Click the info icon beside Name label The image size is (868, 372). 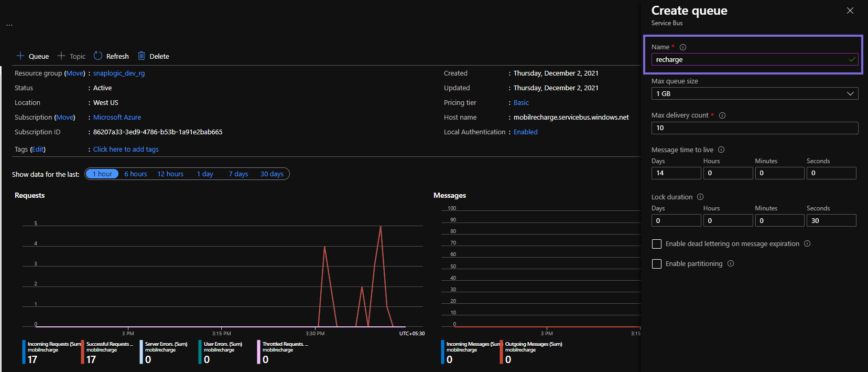click(x=683, y=47)
